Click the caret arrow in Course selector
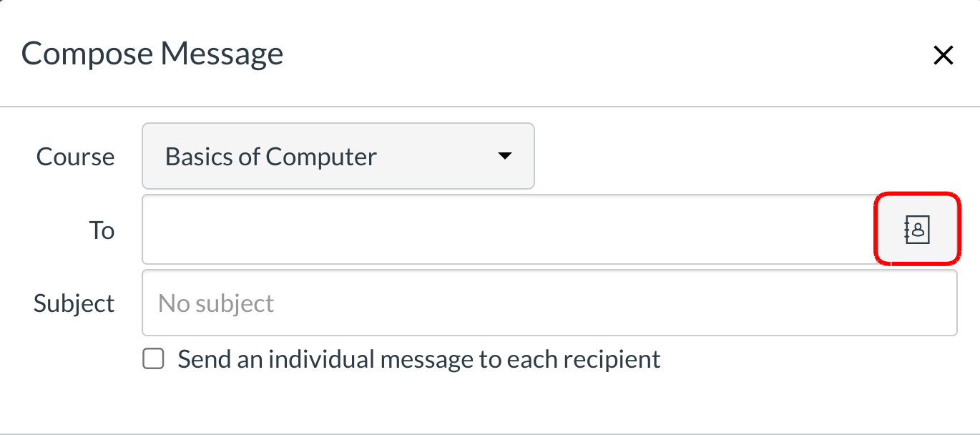 coord(505,156)
